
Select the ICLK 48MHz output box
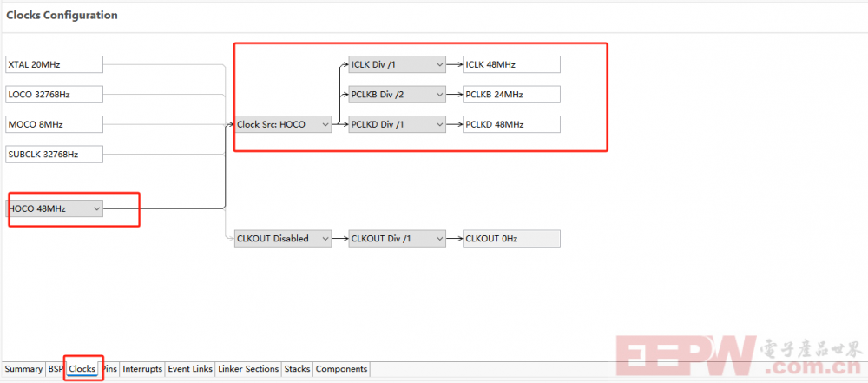511,64
